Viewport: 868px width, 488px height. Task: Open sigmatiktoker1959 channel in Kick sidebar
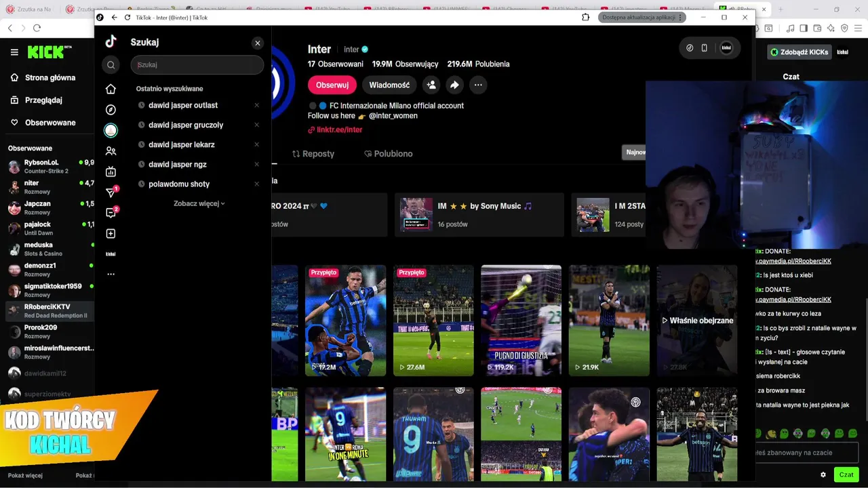pos(51,290)
